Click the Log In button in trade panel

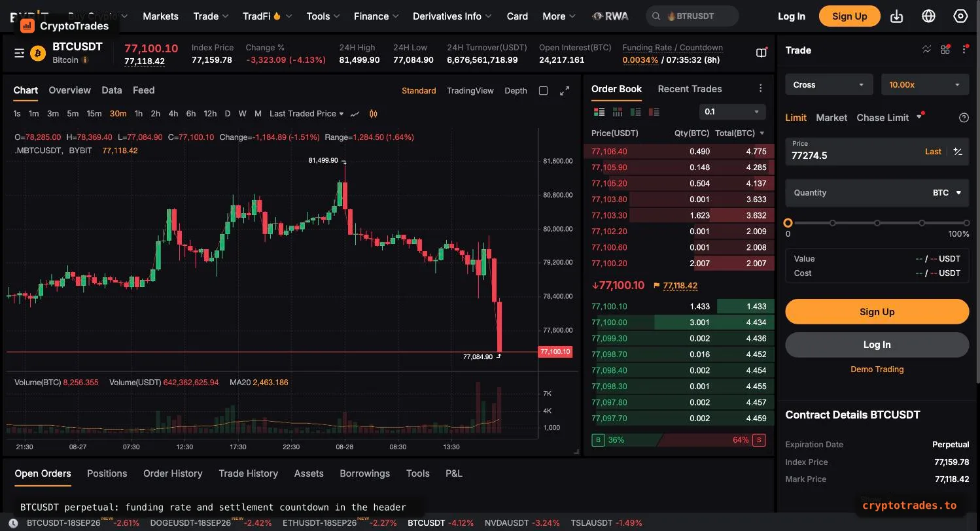tap(877, 345)
